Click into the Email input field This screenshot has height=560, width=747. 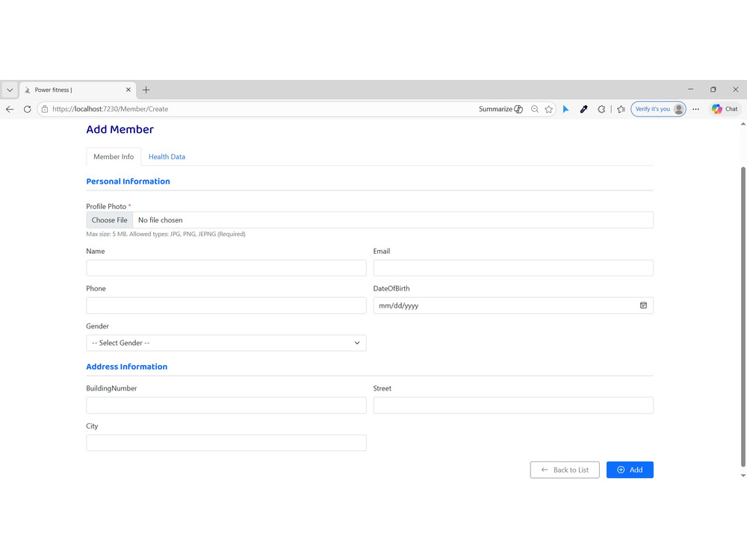coord(513,268)
